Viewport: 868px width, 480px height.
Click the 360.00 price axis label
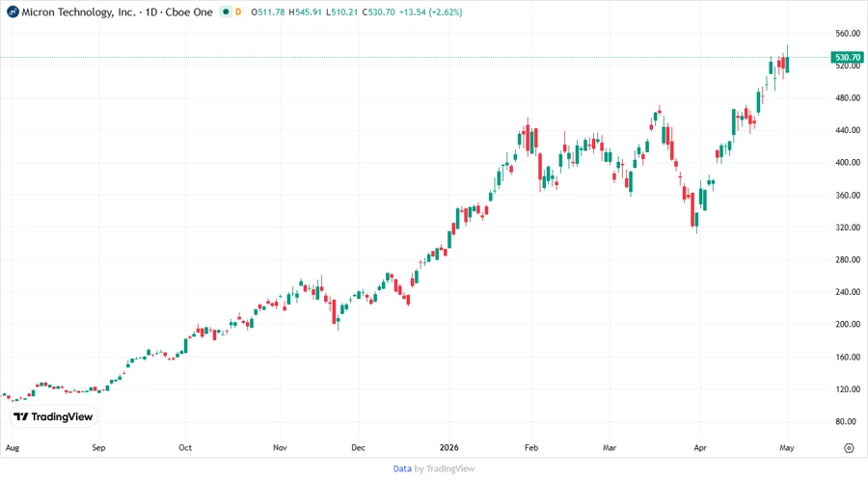tap(848, 195)
